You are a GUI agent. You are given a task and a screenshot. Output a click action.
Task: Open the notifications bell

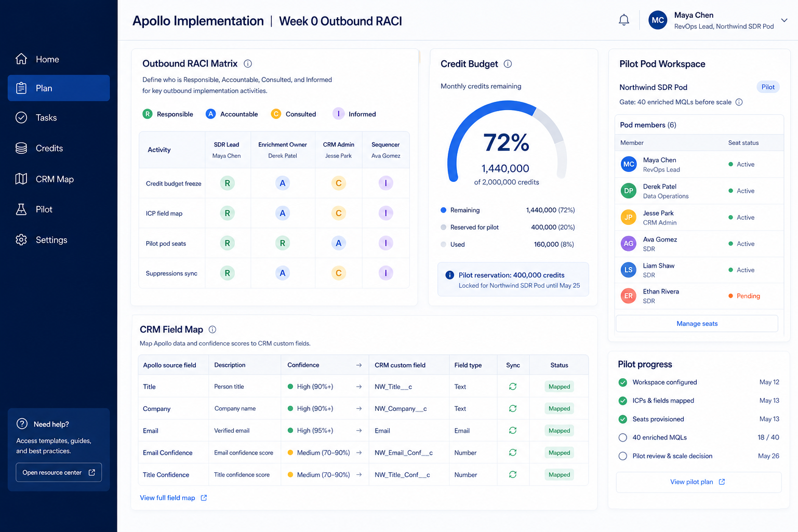[624, 20]
